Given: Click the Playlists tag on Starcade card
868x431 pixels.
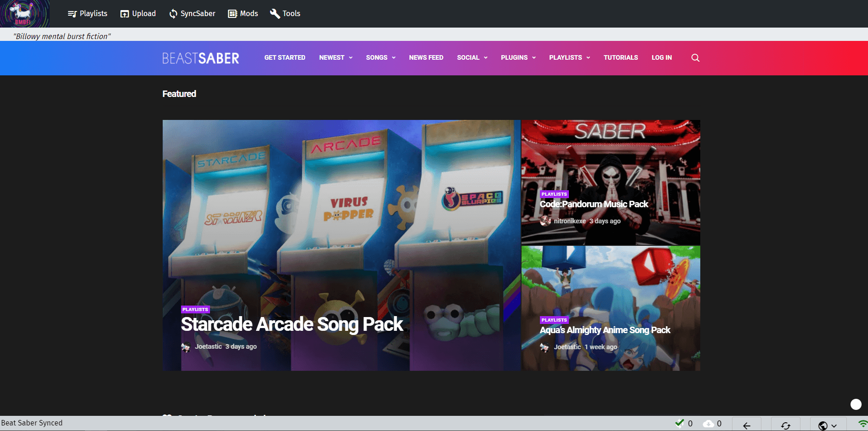Looking at the screenshot, I should 195,310.
